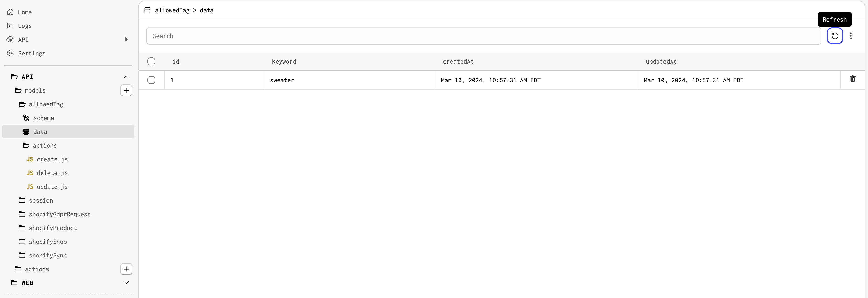This screenshot has width=868, height=298.
Task: Click the 'sweater' keyword cell
Action: [350, 80]
